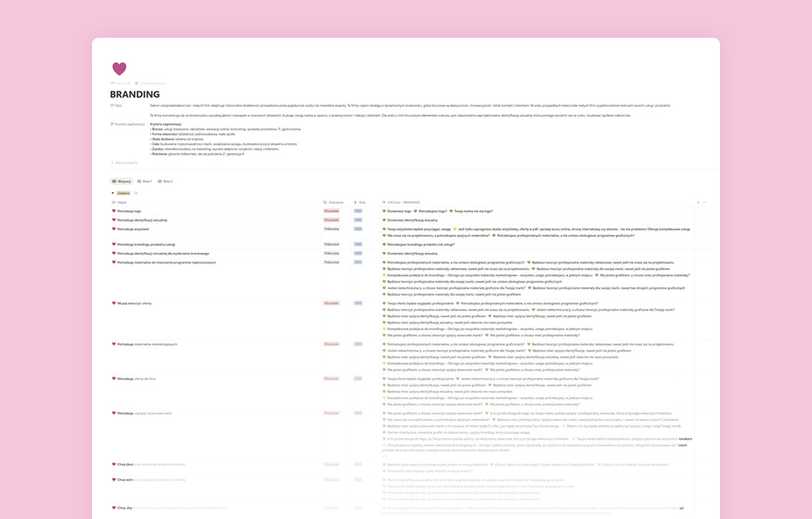The height and width of the screenshot is (519, 812).
Task: Open linked page Twoja oferta będzie wyglądać profesjonalnie in Muszę stworzyć ofertę row
Action: coord(420,303)
